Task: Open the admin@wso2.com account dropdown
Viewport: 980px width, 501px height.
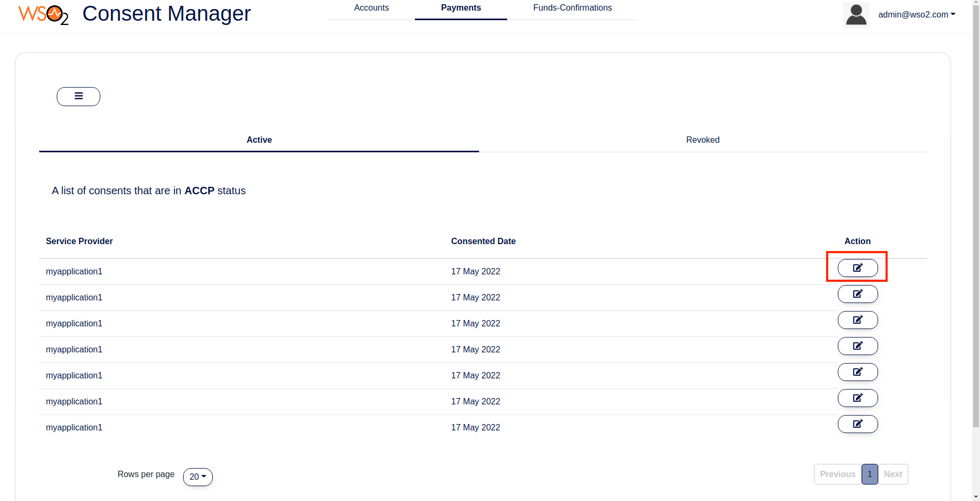Action: tap(916, 14)
